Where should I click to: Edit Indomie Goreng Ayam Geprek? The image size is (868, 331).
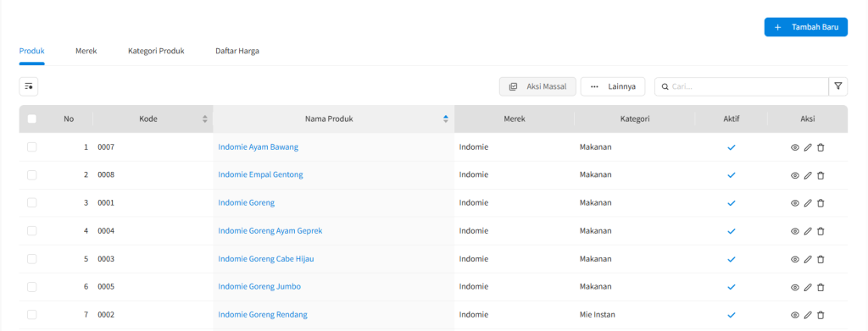[808, 231]
